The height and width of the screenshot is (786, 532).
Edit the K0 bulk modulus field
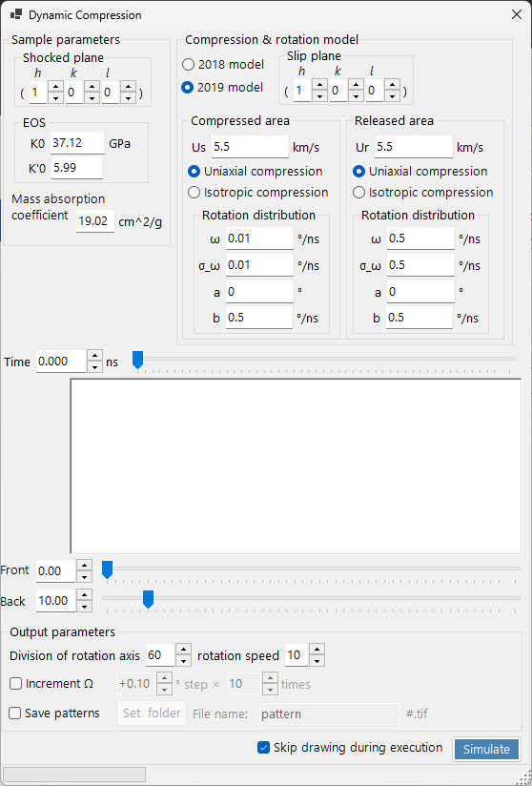pyautogui.click(x=77, y=143)
